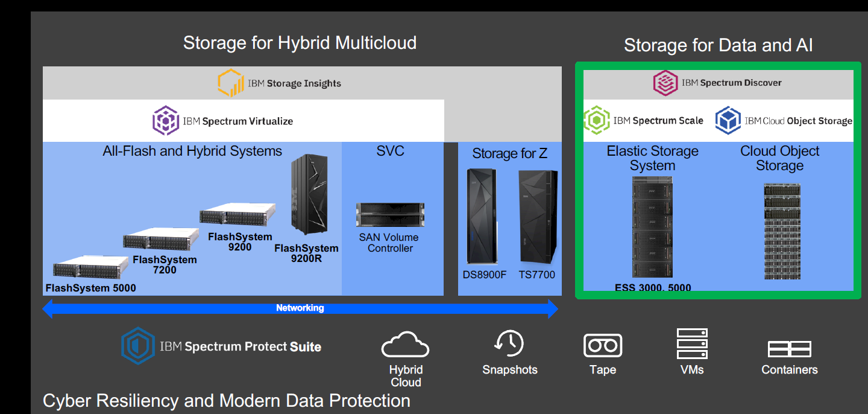The width and height of the screenshot is (868, 414).
Task: Click the 'All-Flash and Hybrid Systems' label
Action: point(192,151)
